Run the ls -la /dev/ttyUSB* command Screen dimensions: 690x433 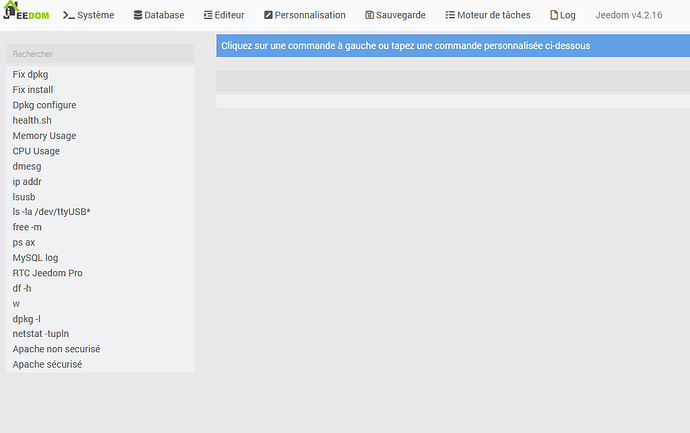[51, 212]
